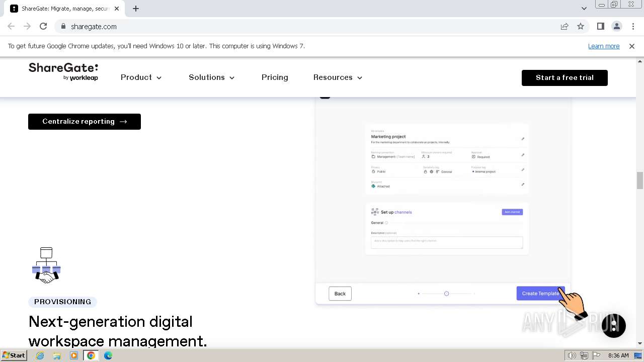This screenshot has width=644, height=362.
Task: Expand the Resources menu
Action: point(338,77)
